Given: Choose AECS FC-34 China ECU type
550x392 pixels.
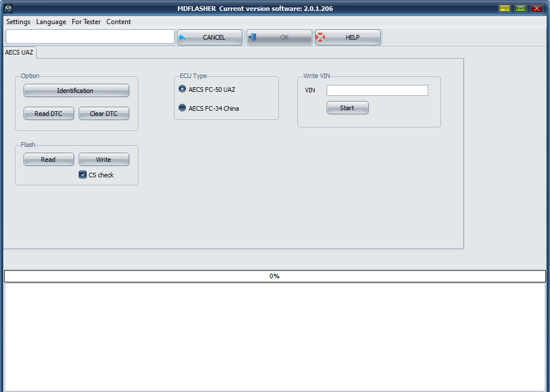Looking at the screenshot, I should coord(183,108).
